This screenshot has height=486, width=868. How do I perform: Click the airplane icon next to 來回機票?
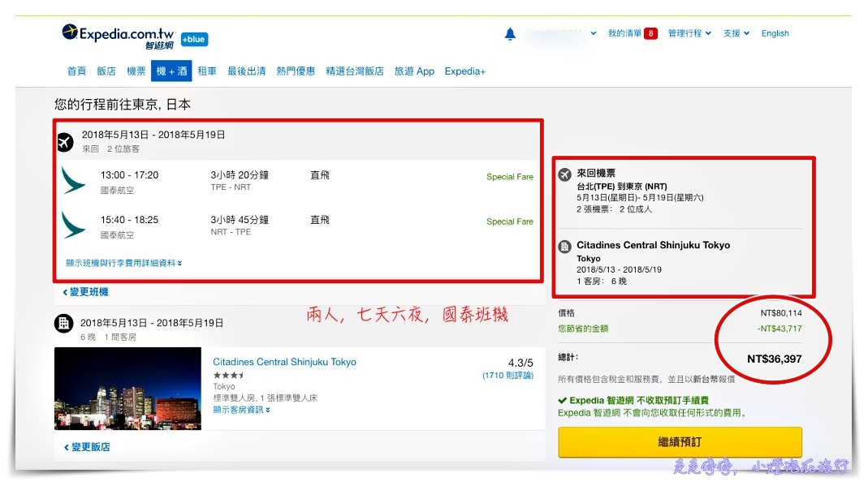pos(564,174)
